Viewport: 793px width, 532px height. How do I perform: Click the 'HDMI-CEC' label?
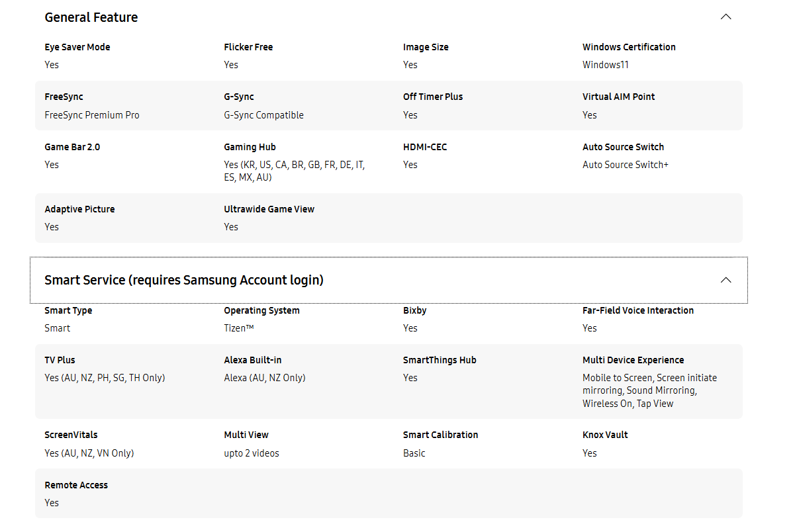(425, 147)
